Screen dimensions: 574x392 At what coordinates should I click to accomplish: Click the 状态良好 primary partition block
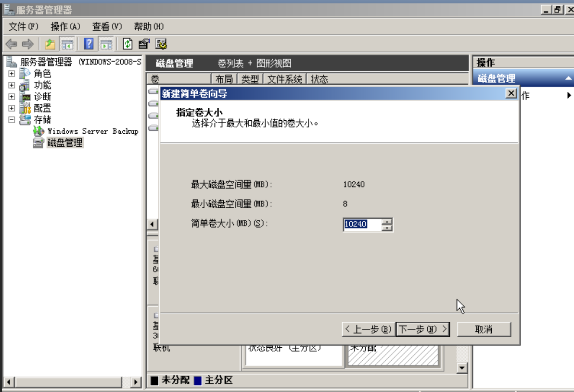(x=293, y=355)
